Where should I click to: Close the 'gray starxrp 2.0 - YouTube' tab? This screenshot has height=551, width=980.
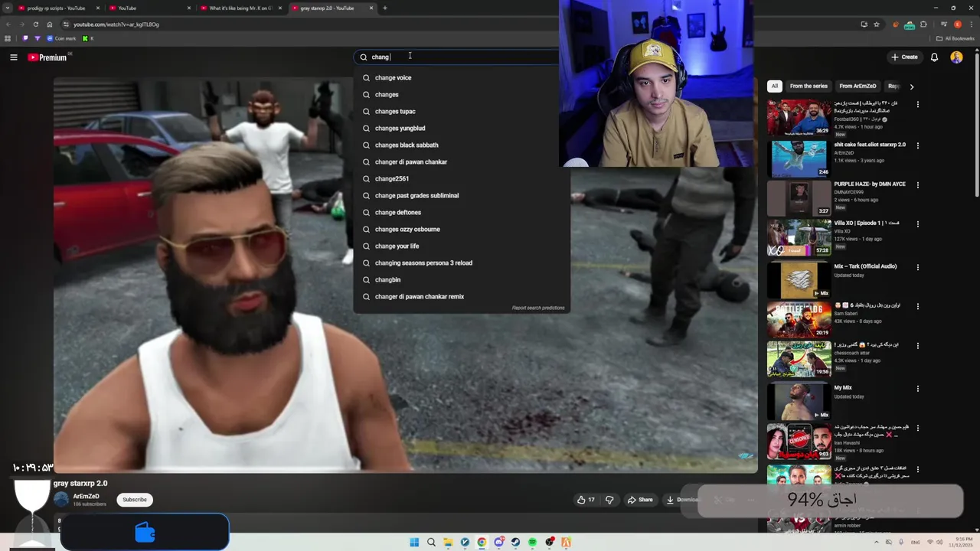(371, 8)
